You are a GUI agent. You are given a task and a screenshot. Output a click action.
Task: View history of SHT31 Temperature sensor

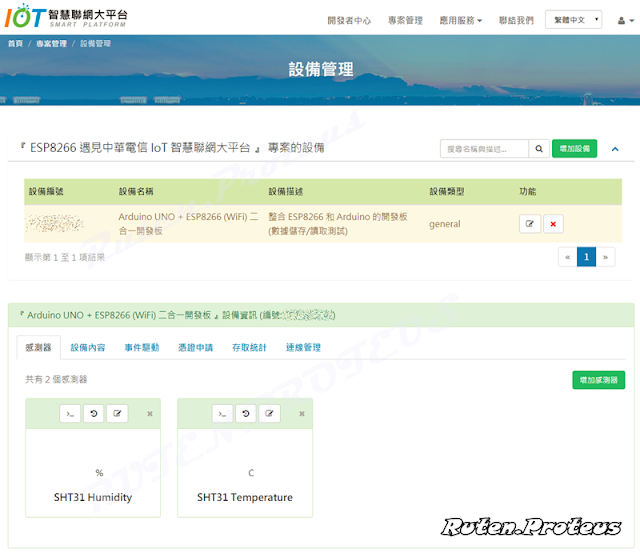tap(246, 414)
